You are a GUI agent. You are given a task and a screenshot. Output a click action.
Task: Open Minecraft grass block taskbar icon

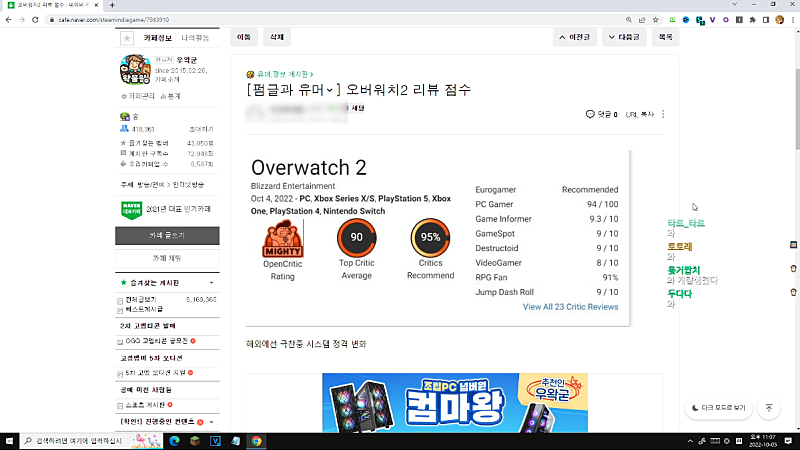click(x=195, y=441)
